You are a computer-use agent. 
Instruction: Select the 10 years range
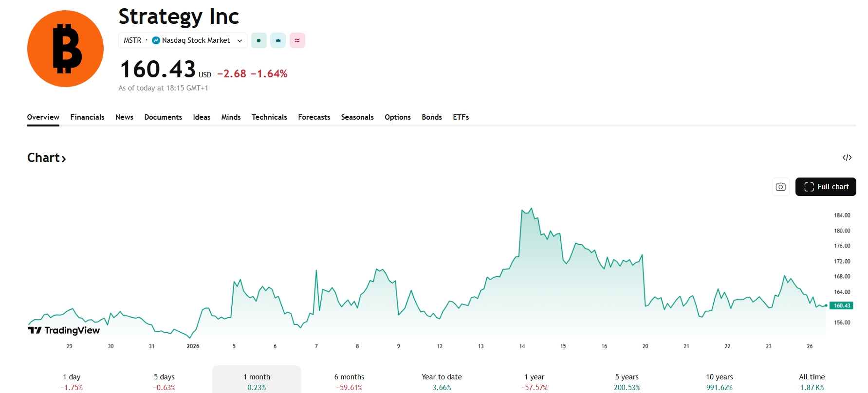719,381
